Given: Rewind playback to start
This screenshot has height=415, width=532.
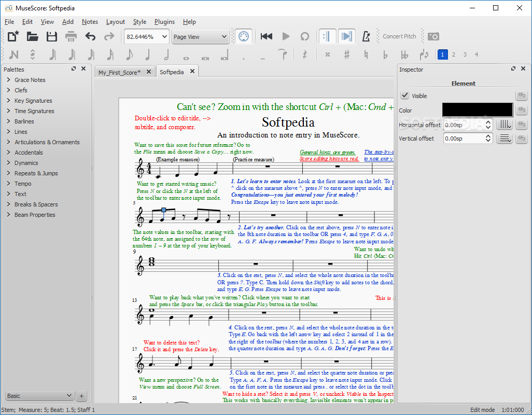Looking at the screenshot, I should (x=267, y=36).
